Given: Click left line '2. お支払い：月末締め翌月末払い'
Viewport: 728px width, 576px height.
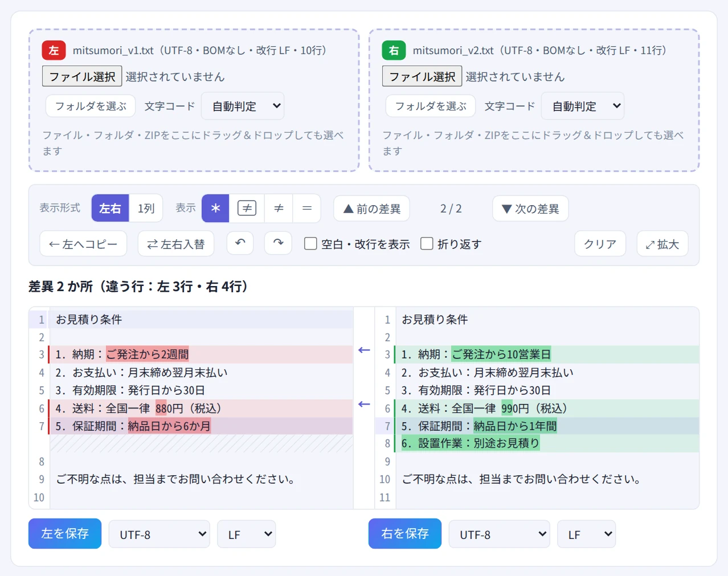Looking at the screenshot, I should 201,373.
